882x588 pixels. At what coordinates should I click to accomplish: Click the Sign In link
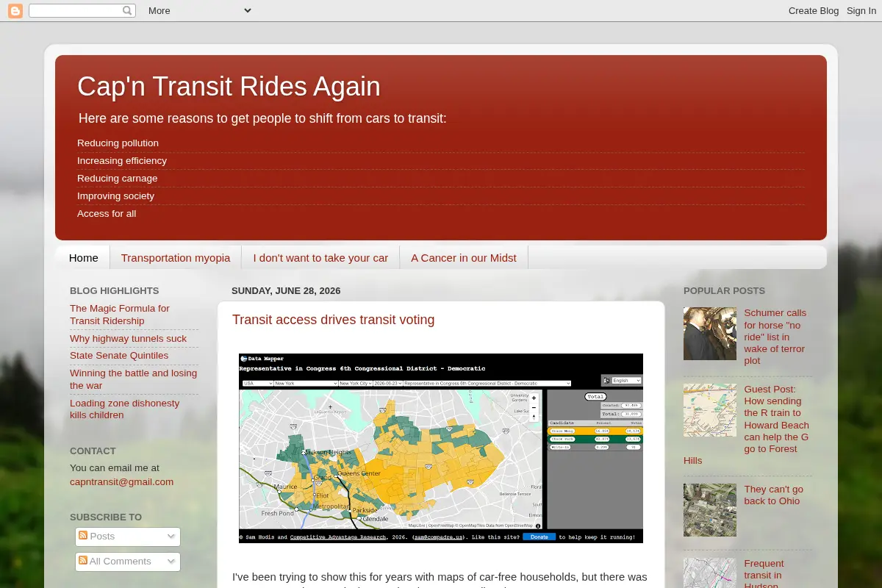coord(861,10)
